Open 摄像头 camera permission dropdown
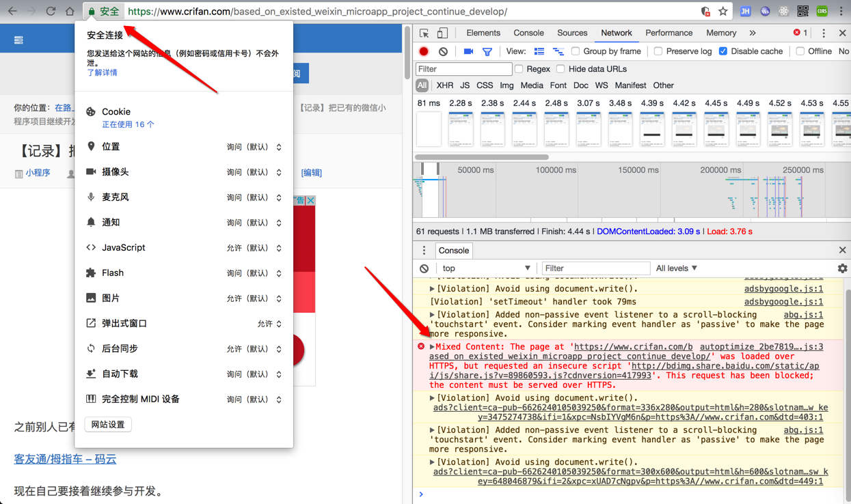Screen dimensions: 851x504 [254, 172]
